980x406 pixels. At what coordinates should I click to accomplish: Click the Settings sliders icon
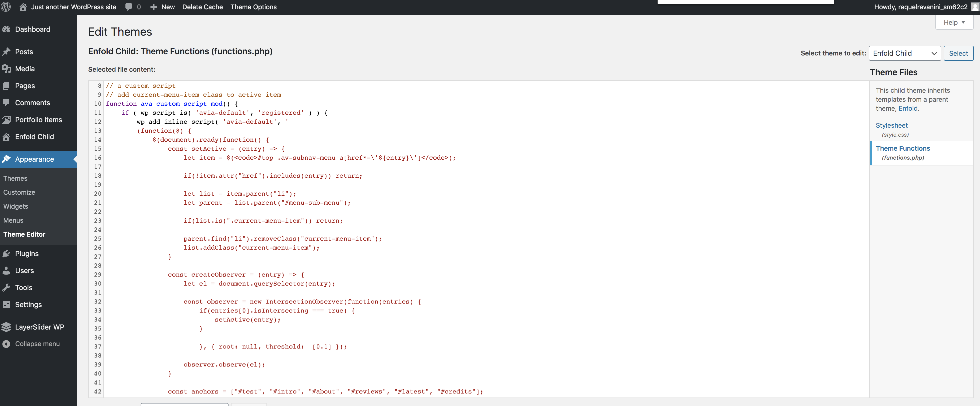point(6,305)
